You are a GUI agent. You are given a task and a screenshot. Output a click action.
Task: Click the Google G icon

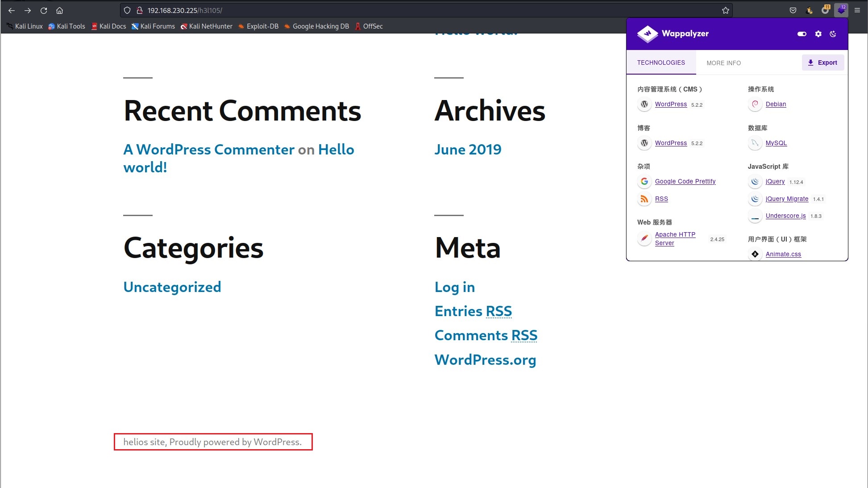click(644, 181)
